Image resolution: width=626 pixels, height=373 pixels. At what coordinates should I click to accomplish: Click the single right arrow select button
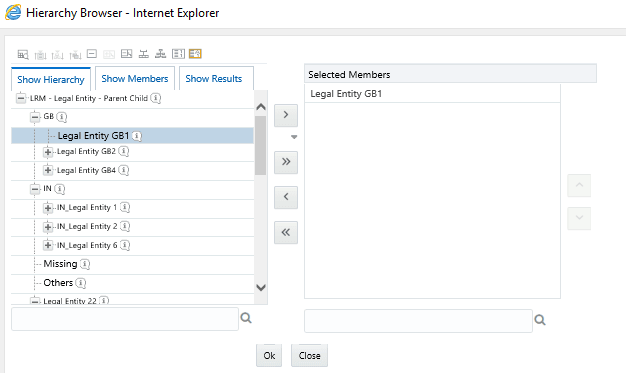(x=286, y=115)
